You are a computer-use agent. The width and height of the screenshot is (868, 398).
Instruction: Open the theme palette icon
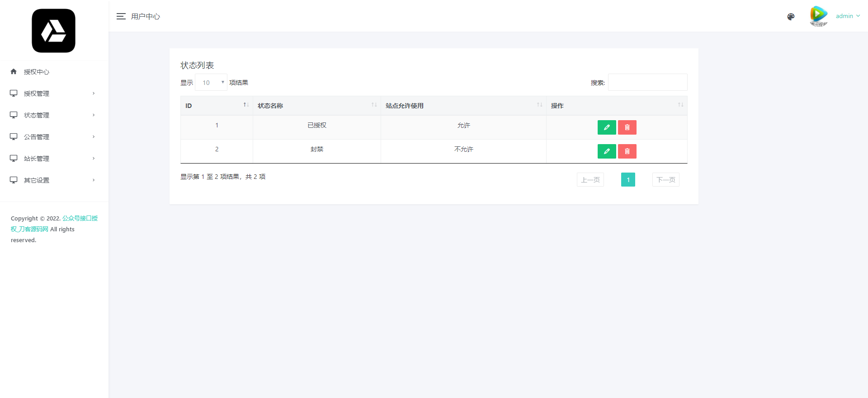coord(791,17)
